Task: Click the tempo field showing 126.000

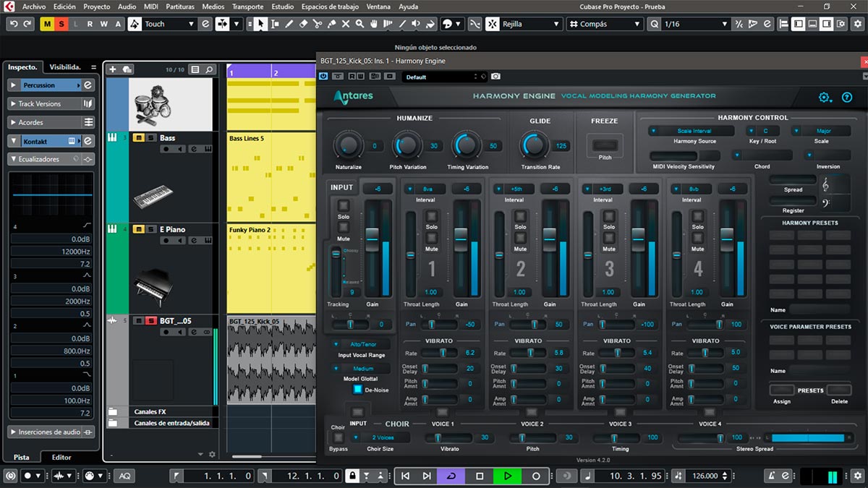Action: point(705,476)
